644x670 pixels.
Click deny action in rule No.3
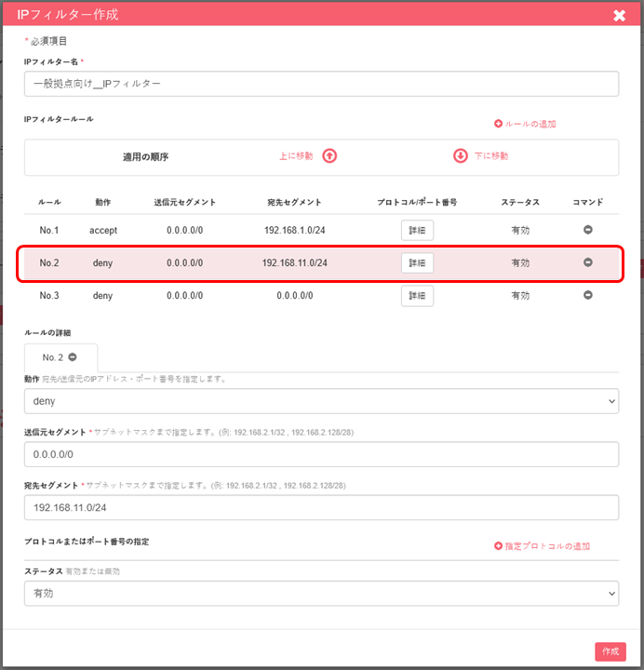click(x=103, y=296)
